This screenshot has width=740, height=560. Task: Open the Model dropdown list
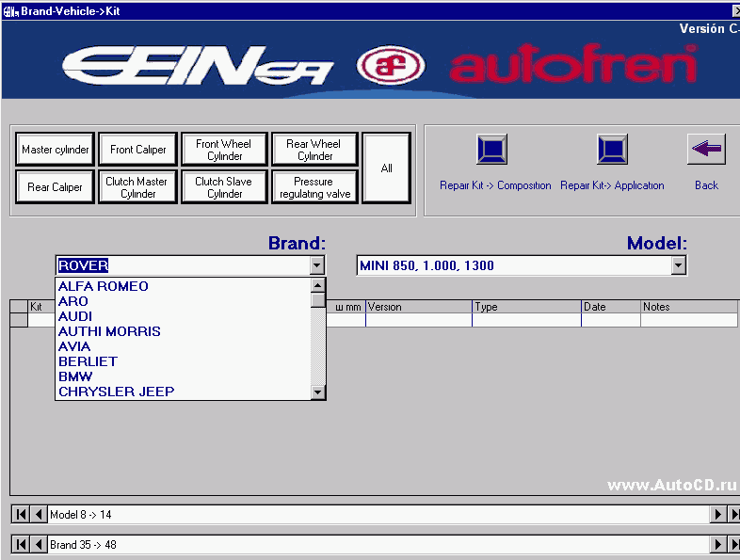678,266
